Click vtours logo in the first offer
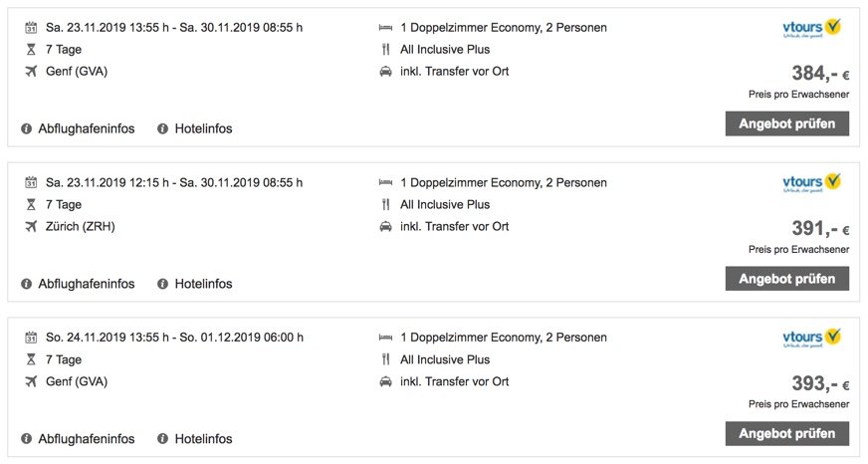Image resolution: width=868 pixels, height=464 pixels. (812, 28)
